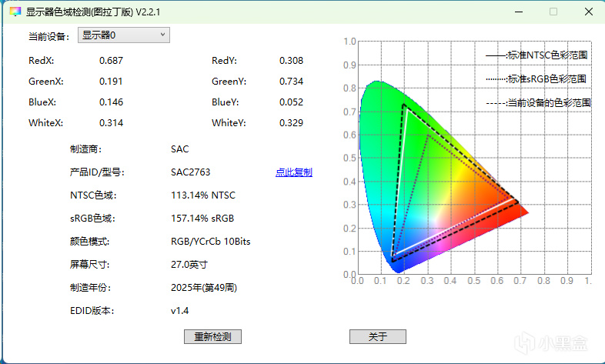Select the GreenY value 0.734

click(x=291, y=82)
